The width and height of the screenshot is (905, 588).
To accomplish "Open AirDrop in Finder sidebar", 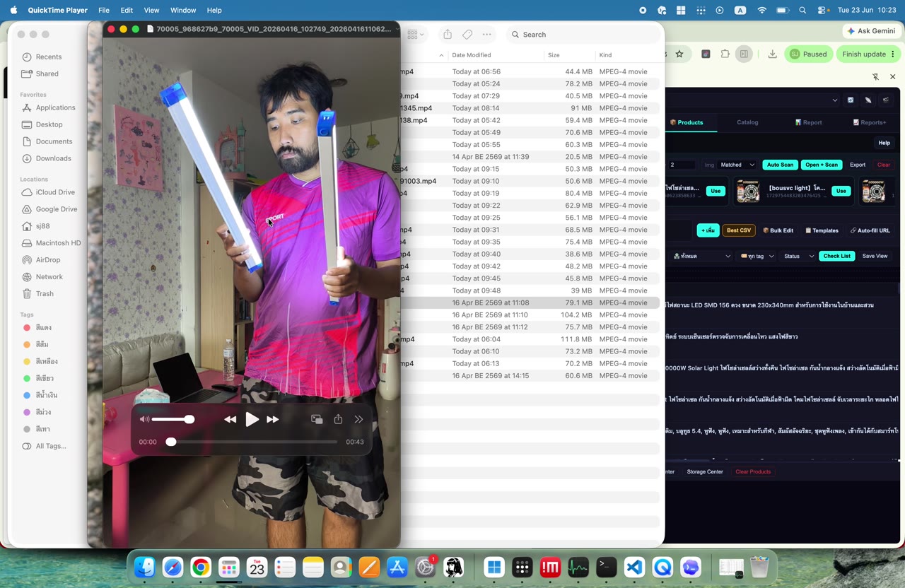I will point(48,260).
